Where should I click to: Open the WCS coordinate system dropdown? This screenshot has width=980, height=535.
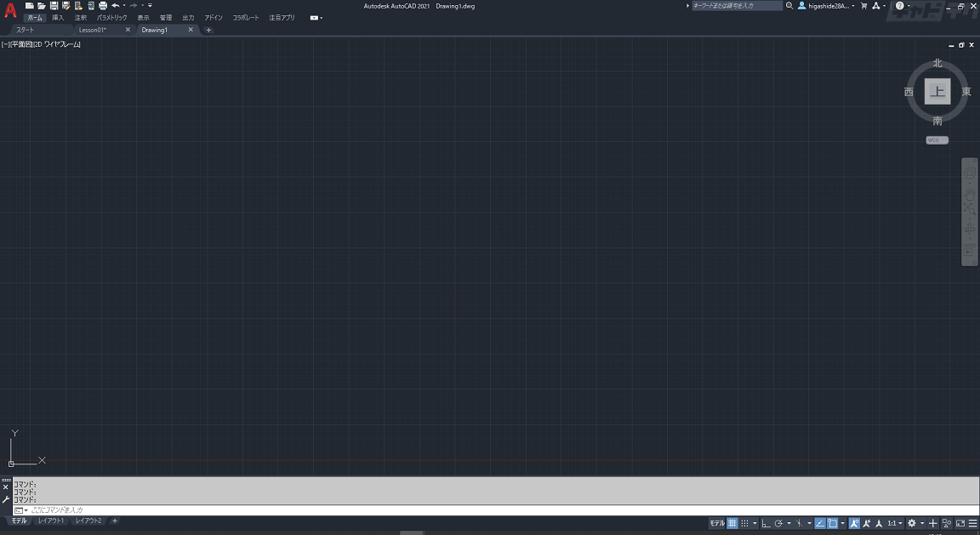click(x=937, y=140)
